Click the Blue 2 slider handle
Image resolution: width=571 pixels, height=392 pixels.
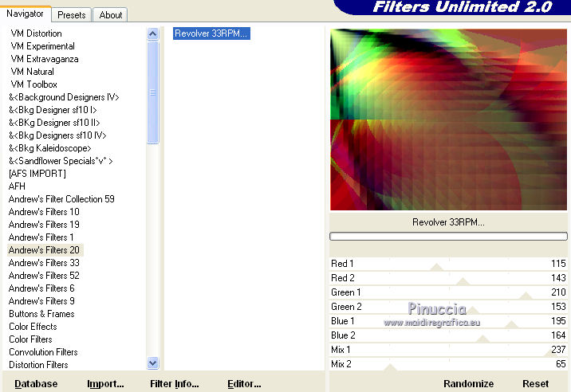(x=482, y=339)
